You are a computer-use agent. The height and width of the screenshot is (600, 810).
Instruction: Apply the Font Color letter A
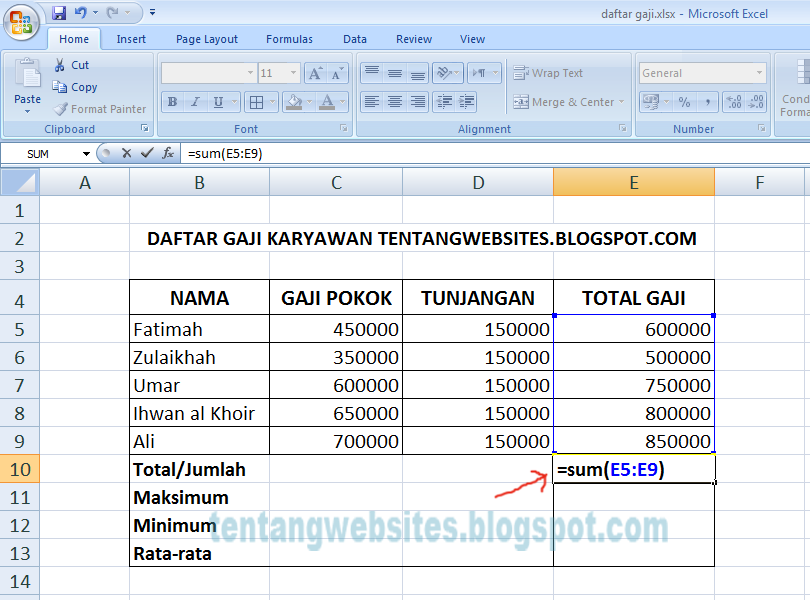pyautogui.click(x=327, y=102)
